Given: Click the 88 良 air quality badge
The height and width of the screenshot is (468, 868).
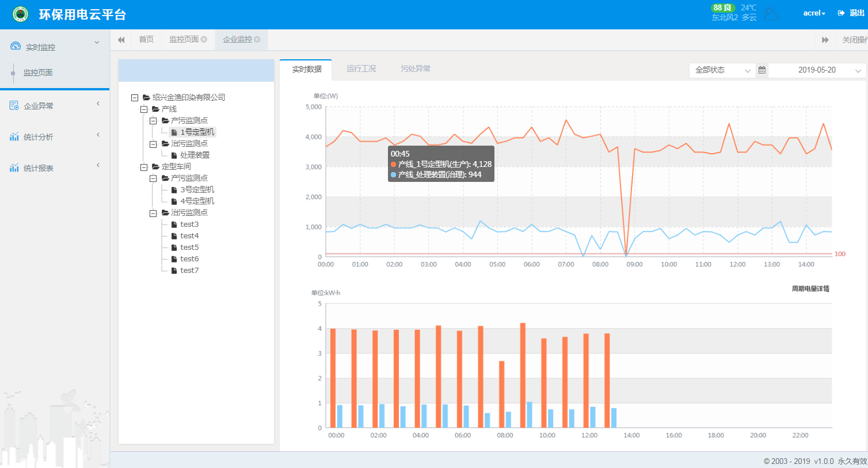Looking at the screenshot, I should point(723,7).
